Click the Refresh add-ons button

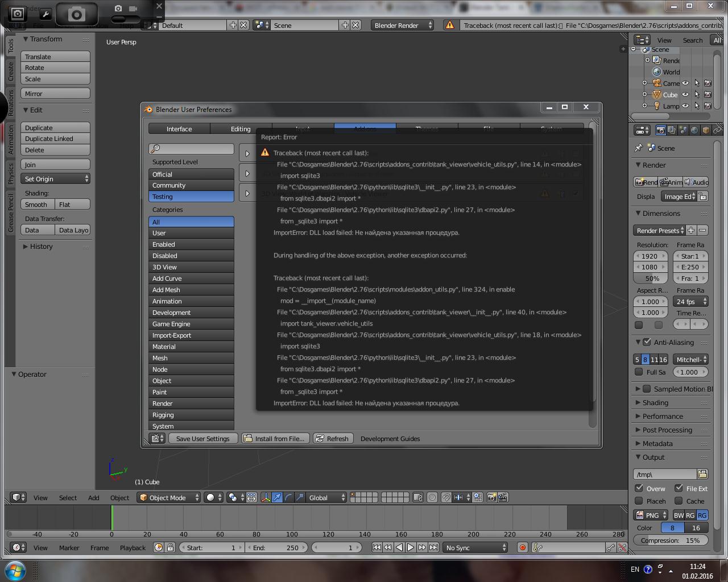[x=332, y=438]
